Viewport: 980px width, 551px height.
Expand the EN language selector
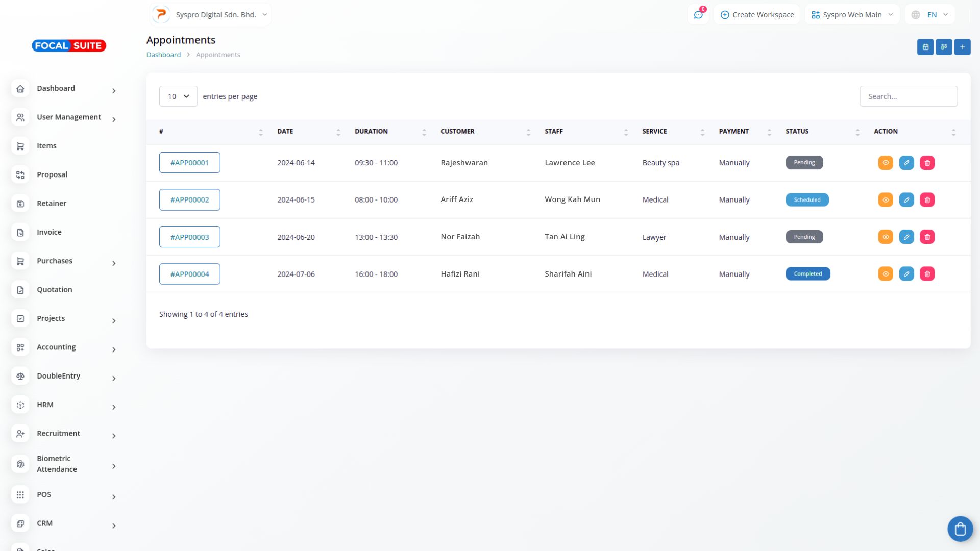click(930, 15)
